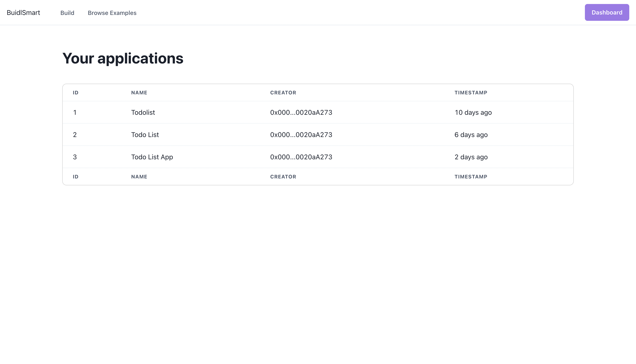
Task: Click the top CREATOR column header
Action: [x=283, y=93]
